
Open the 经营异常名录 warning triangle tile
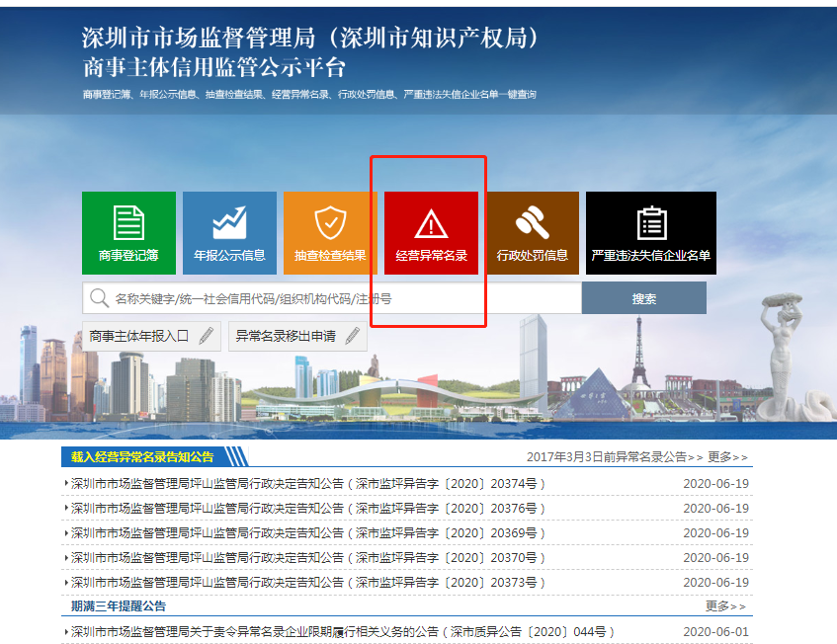431,233
